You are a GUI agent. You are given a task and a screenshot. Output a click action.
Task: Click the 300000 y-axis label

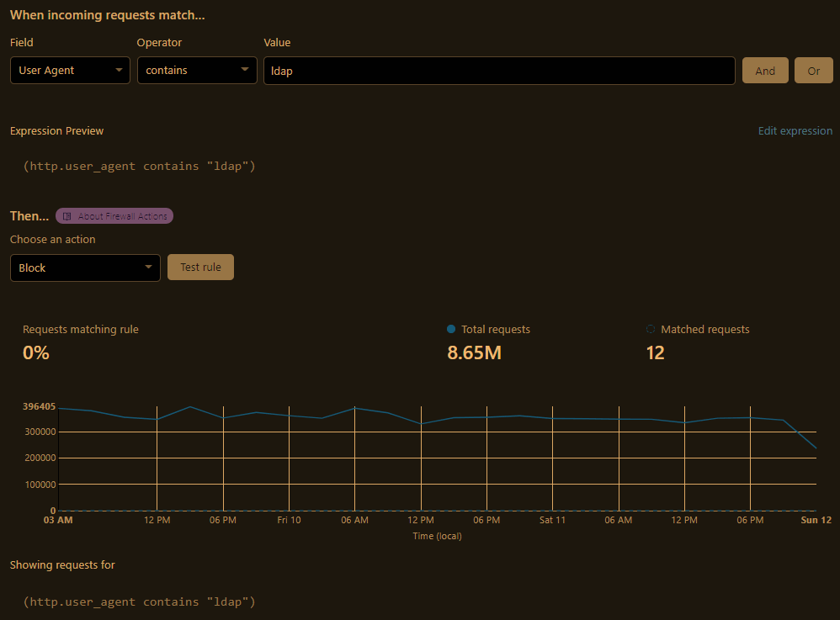[x=40, y=432]
